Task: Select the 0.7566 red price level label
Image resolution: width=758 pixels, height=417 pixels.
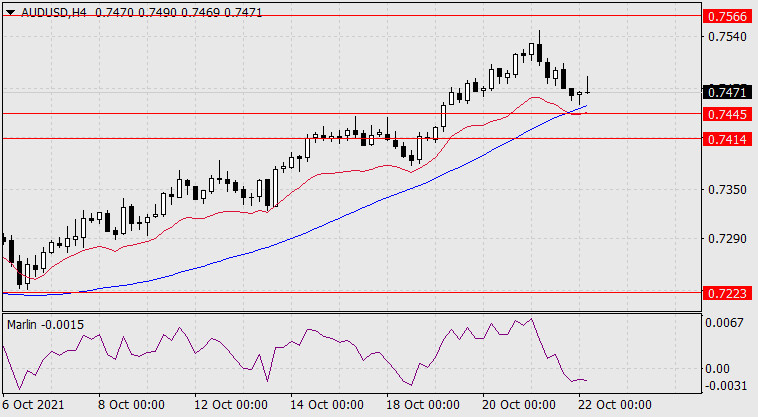Action: pyautogui.click(x=727, y=16)
